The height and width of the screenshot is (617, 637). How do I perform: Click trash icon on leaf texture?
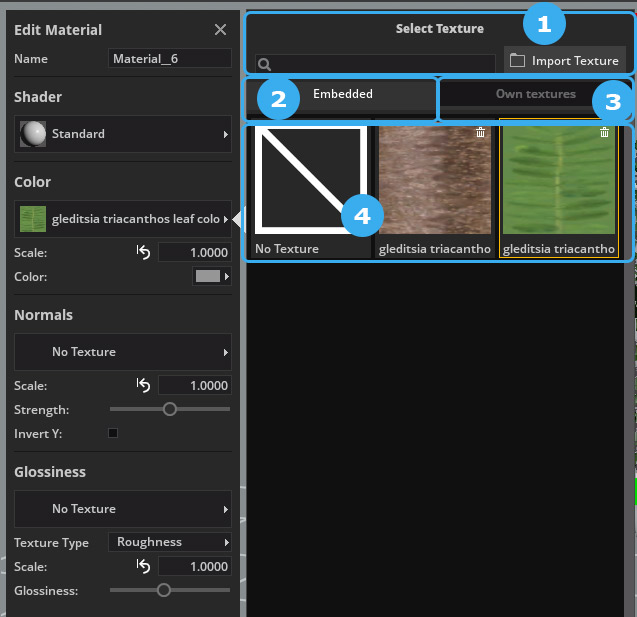pyautogui.click(x=604, y=132)
